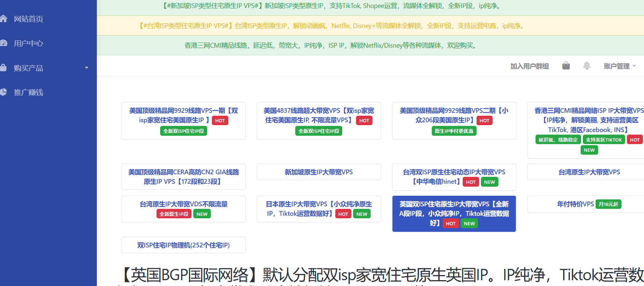Viewport: 644px width, 286px height.
Task: Click the 加入用户群组 link
Action: [529, 66]
